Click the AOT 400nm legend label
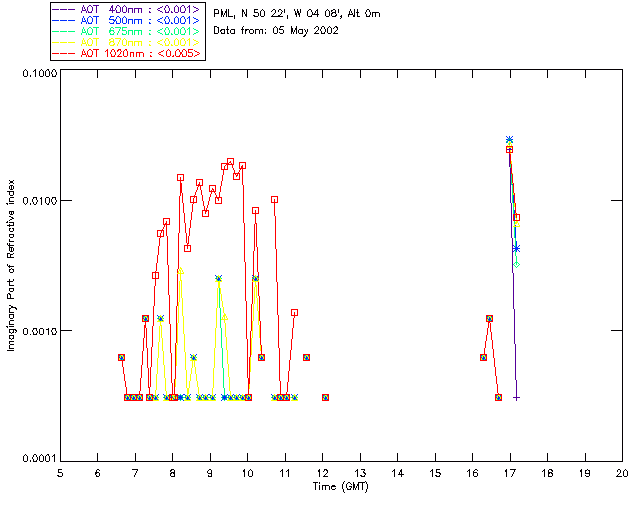The image size is (640, 512). point(140,9)
